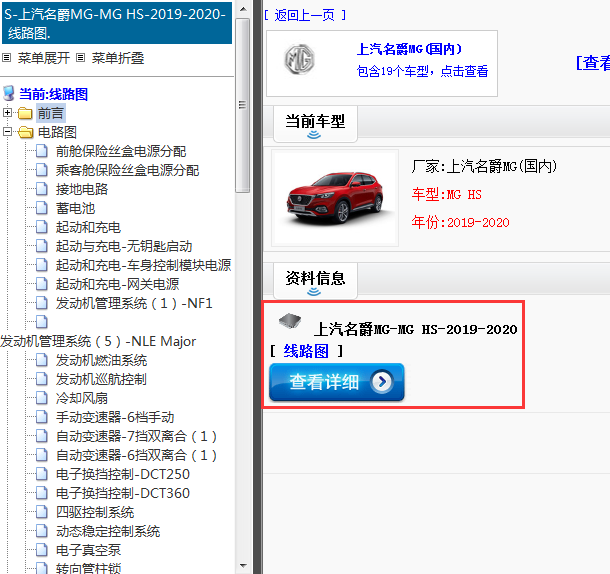Select the 当前车型 tab
Image resolution: width=610 pixels, height=574 pixels.
point(315,124)
